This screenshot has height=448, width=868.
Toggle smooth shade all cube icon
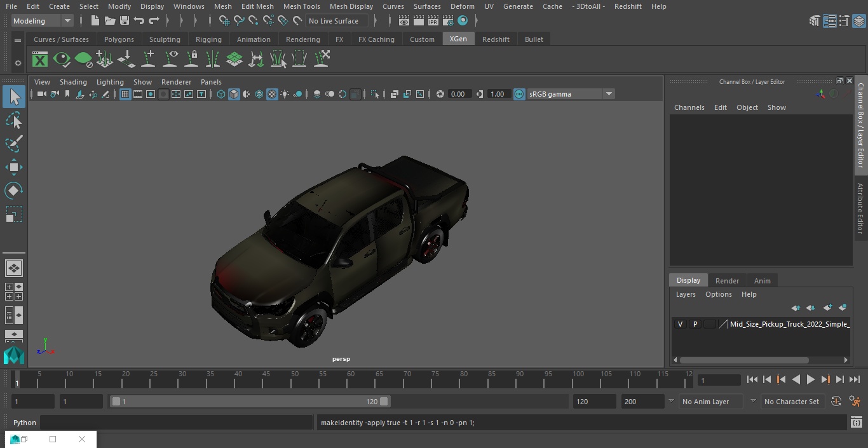click(x=234, y=94)
